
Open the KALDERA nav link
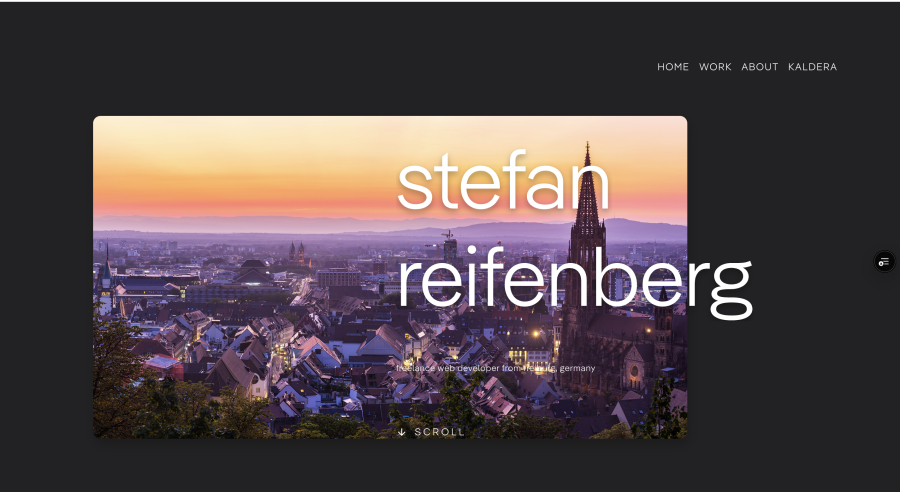[812, 67]
